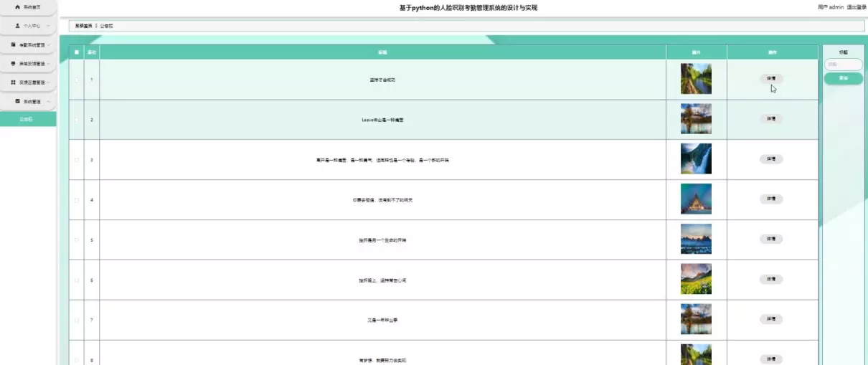Click the person icon beside 个人中心

(17, 25)
